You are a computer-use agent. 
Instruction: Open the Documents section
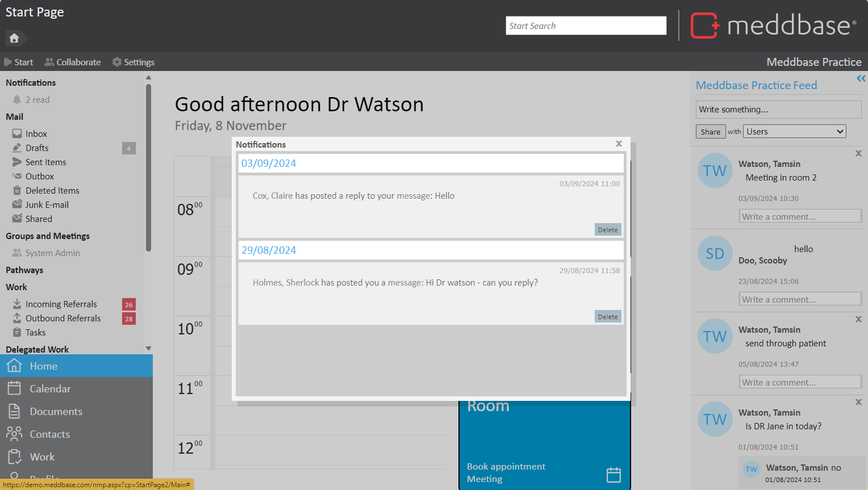click(x=56, y=412)
